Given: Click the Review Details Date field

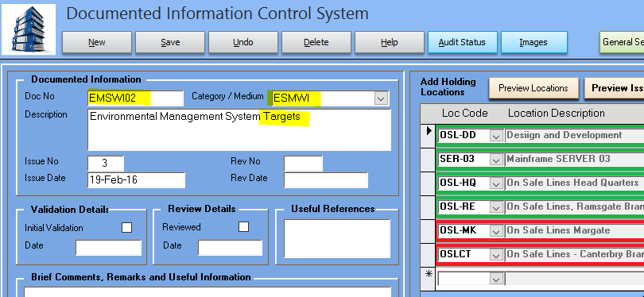Looking at the screenshot, I should click(230, 248).
